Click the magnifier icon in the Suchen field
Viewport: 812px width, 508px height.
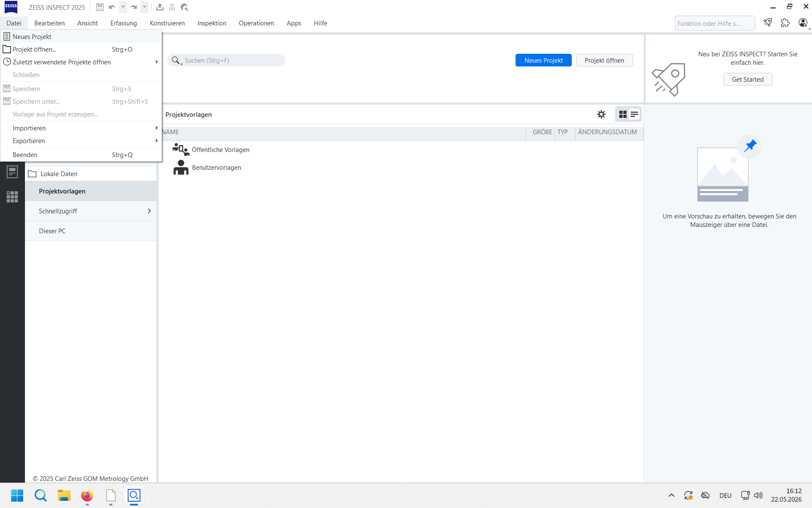[176, 61]
